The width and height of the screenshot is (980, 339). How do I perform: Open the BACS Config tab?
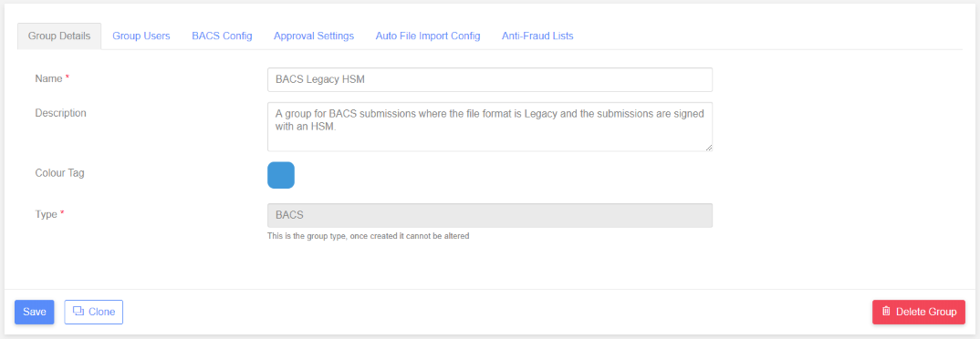[x=222, y=36]
